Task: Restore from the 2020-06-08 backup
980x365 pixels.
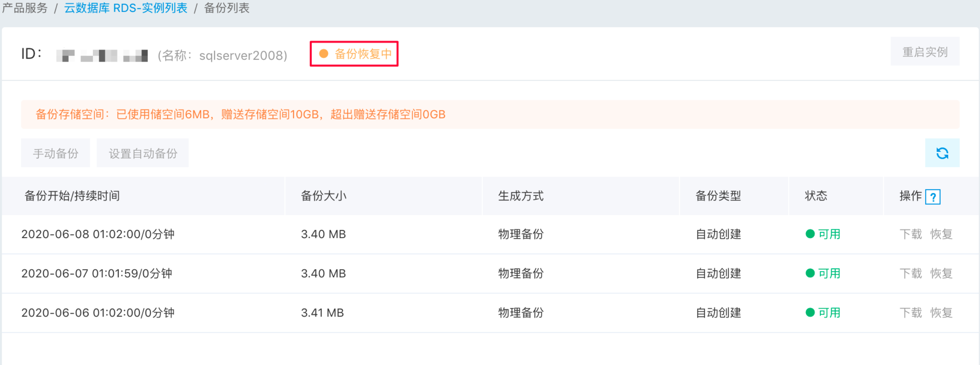Action: click(x=941, y=234)
